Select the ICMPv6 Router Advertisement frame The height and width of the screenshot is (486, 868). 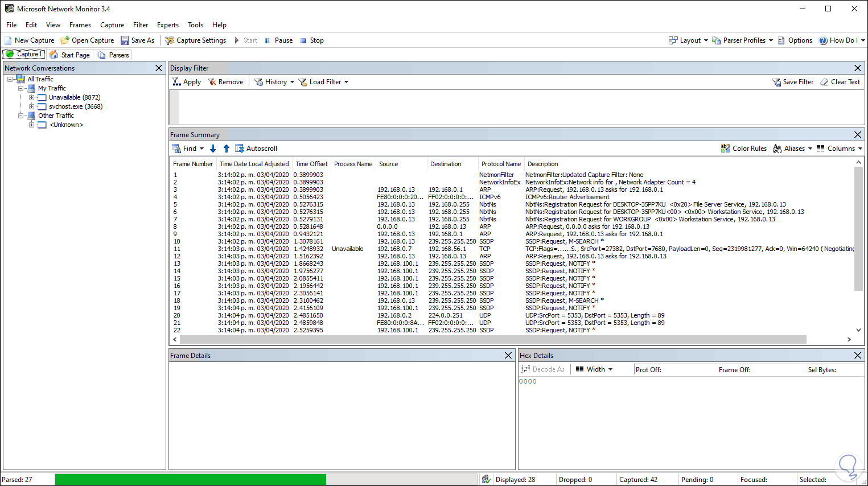tap(512, 197)
